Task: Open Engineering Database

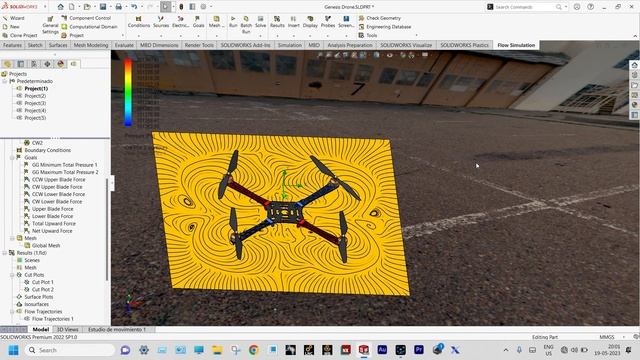Action: click(x=385, y=27)
